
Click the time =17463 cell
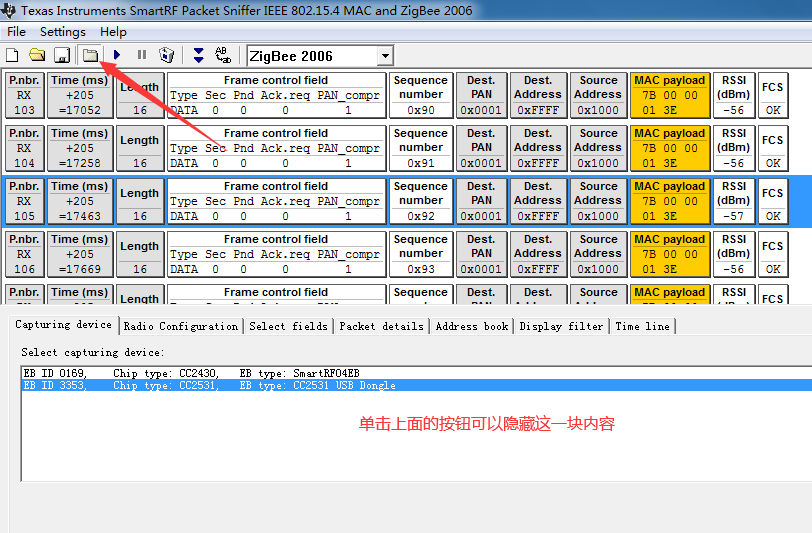80,201
